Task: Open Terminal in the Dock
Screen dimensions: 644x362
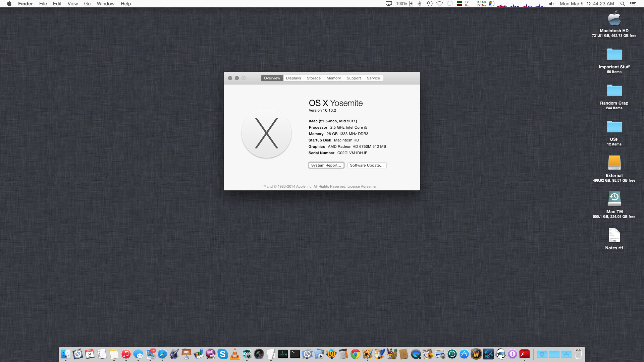Action: 295,354
